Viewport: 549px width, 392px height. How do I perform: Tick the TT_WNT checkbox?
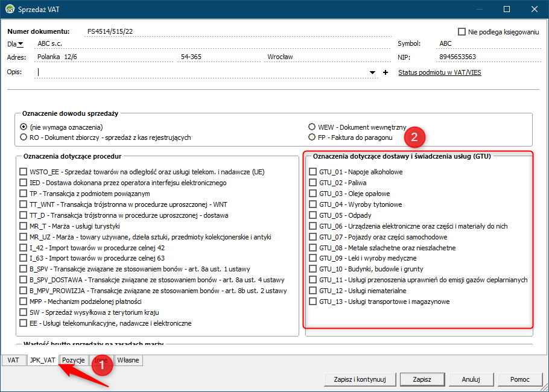(x=23, y=204)
